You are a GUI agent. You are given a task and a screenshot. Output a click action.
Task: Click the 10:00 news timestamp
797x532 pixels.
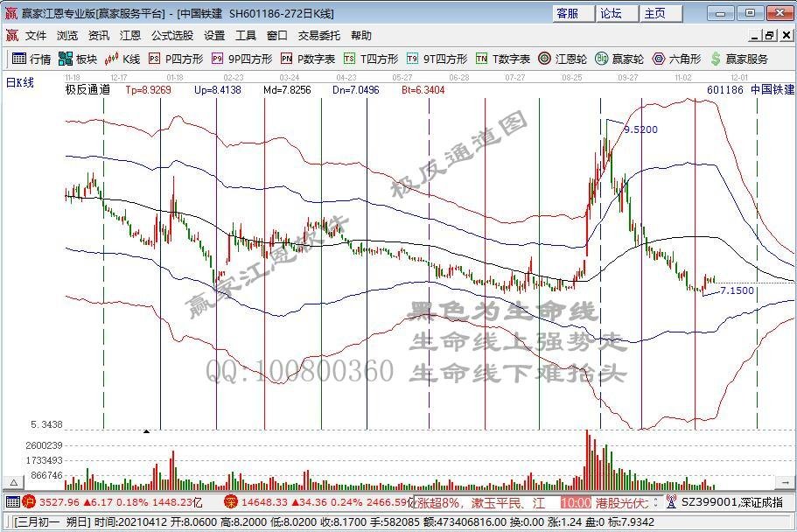(576, 503)
